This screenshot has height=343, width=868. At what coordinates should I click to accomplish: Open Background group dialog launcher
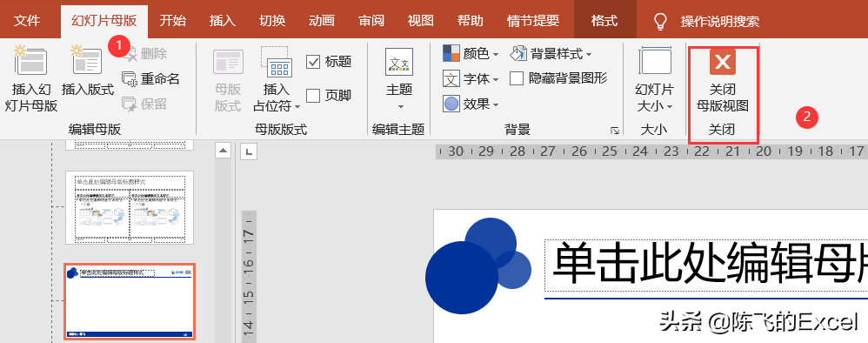[x=614, y=131]
